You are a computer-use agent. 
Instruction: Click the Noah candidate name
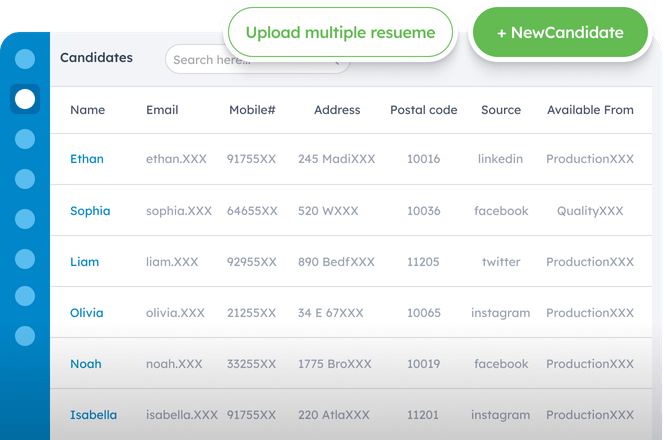[86, 364]
